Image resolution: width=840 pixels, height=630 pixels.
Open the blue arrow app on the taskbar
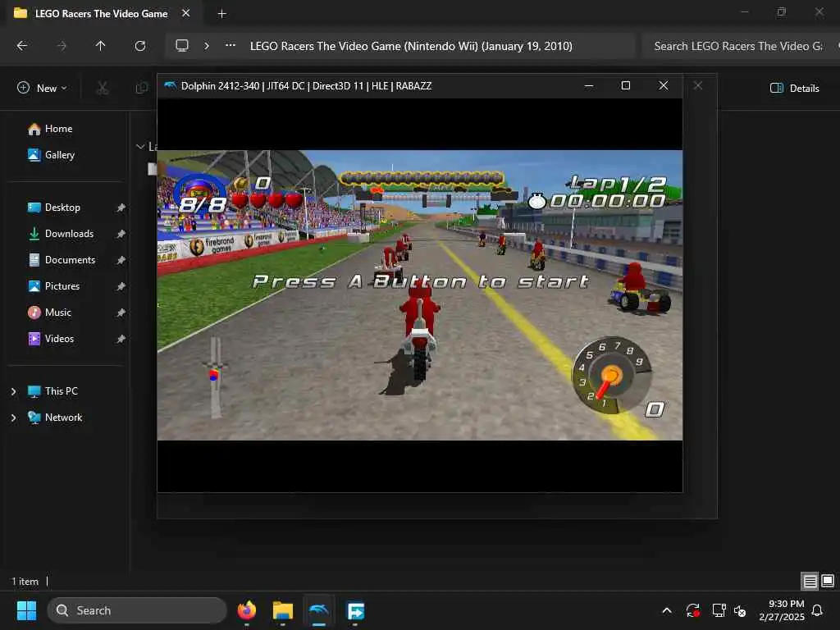click(x=356, y=610)
